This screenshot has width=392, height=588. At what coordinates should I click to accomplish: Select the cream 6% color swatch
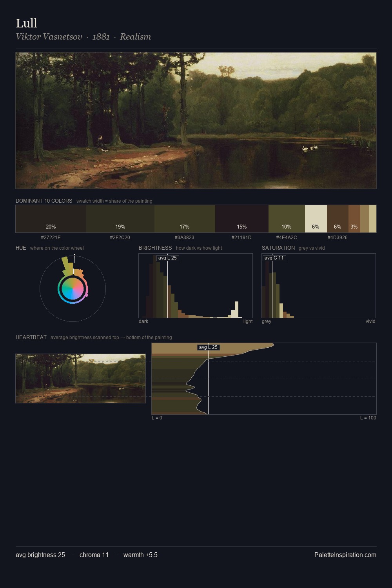click(x=316, y=219)
